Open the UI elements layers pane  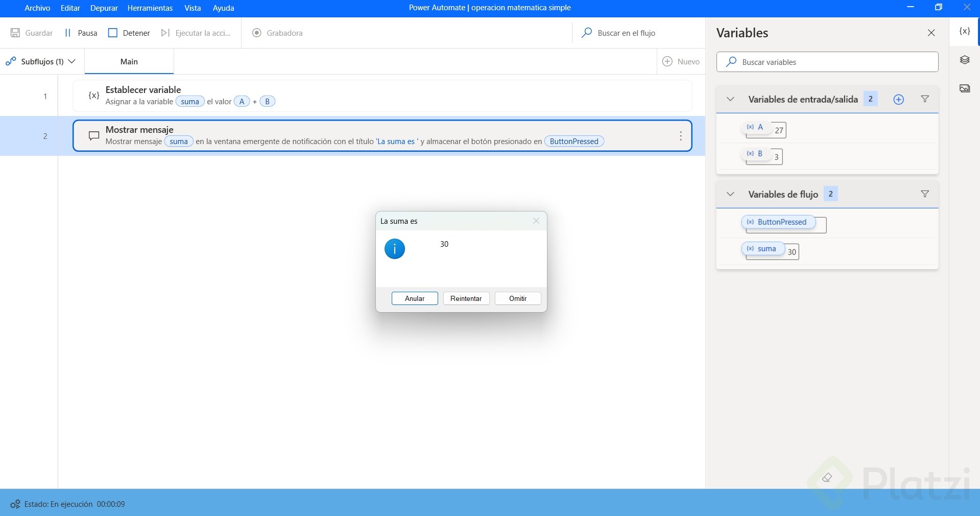[x=965, y=60]
